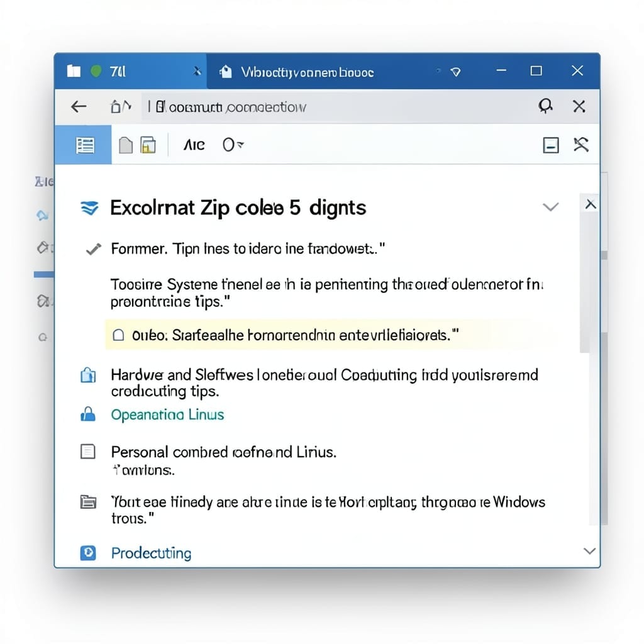
Task: Click the checkmark beside the Fonmer. Tipn line
Action: (x=94, y=249)
